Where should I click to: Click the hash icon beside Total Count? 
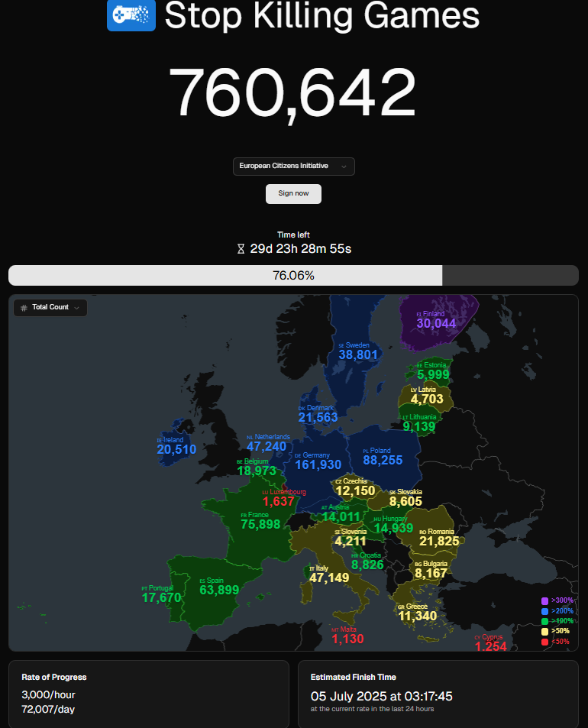pos(24,307)
